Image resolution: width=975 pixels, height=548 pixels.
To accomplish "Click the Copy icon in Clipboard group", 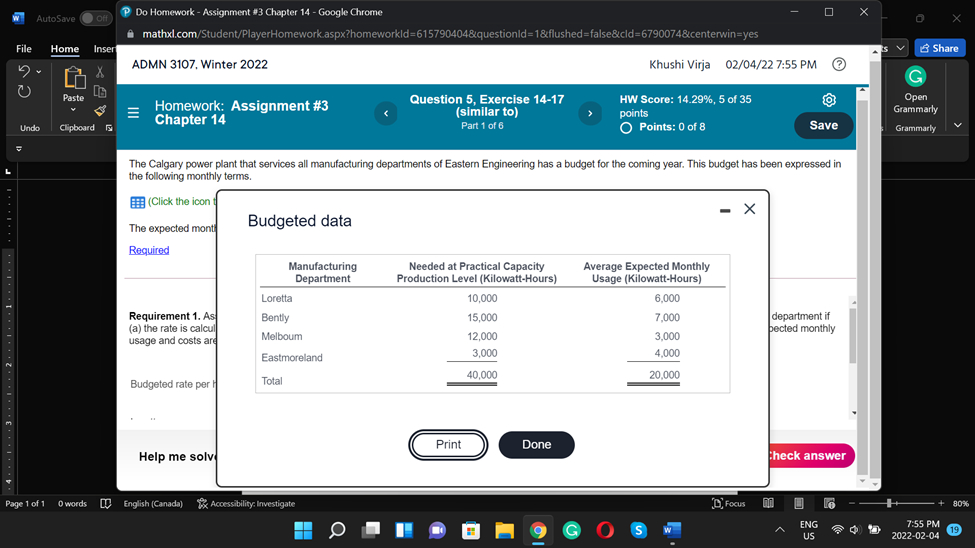I will [x=99, y=91].
